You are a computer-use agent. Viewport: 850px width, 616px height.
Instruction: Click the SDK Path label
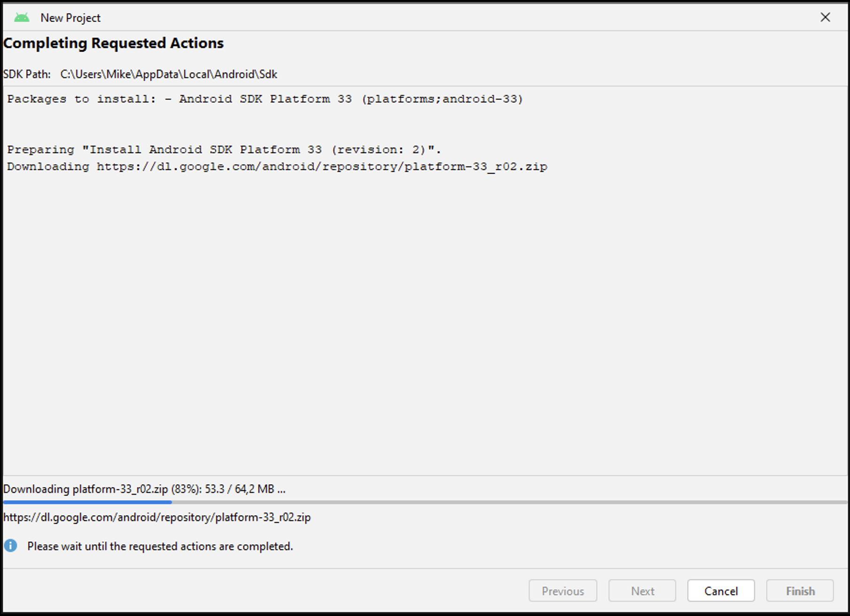click(27, 74)
